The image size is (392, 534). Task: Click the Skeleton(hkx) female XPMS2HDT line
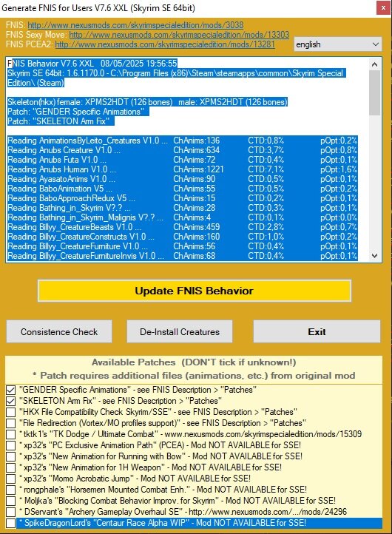(x=147, y=102)
